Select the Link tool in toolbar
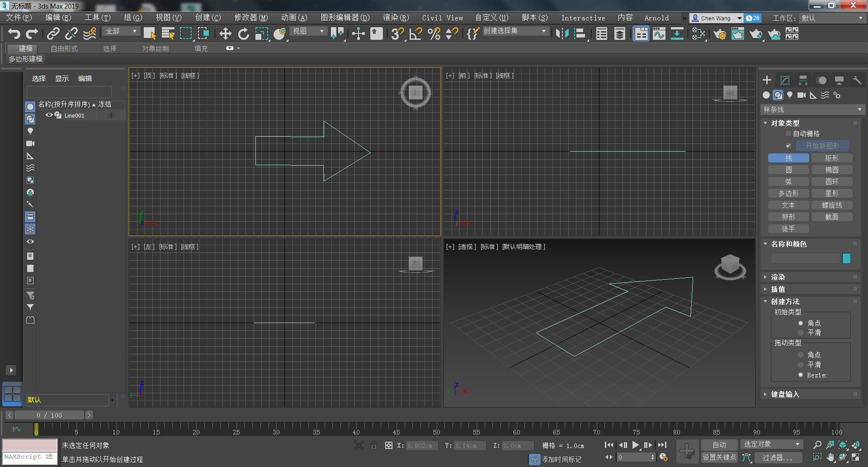The width and height of the screenshot is (868, 467). (53, 34)
